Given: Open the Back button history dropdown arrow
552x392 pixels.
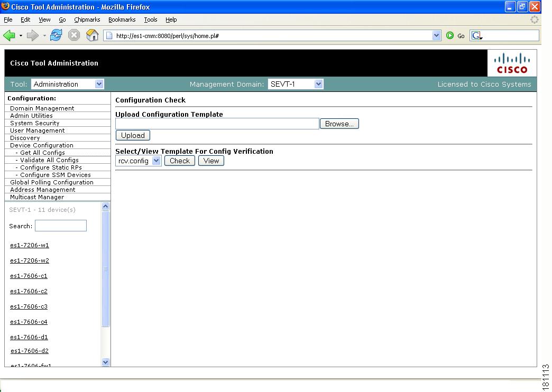Looking at the screenshot, I should click(x=21, y=35).
